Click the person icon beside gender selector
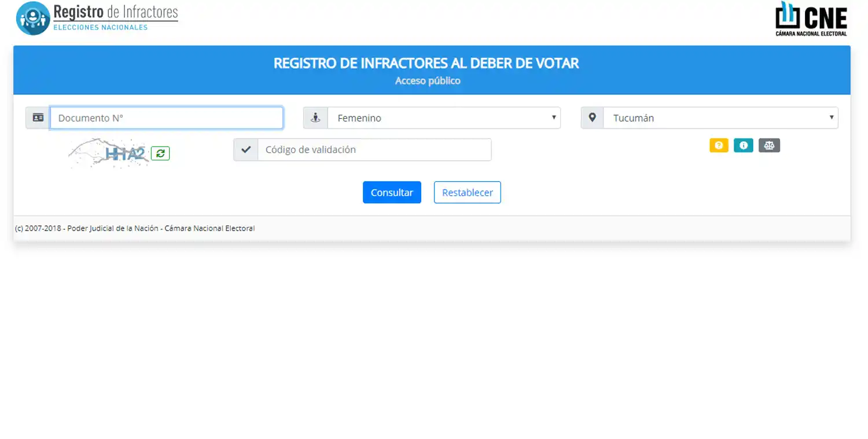Screen dimensions: 868x439 [315, 118]
